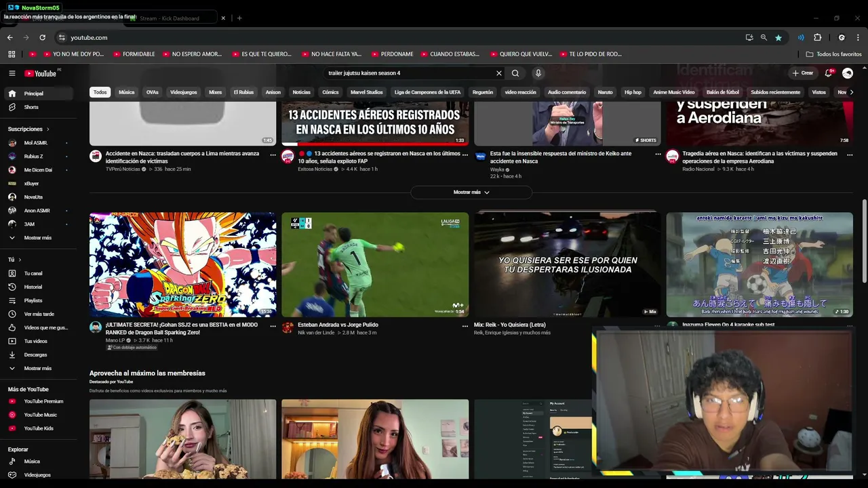Open the Tú section chevron
The image size is (868, 488).
[x=20, y=260]
